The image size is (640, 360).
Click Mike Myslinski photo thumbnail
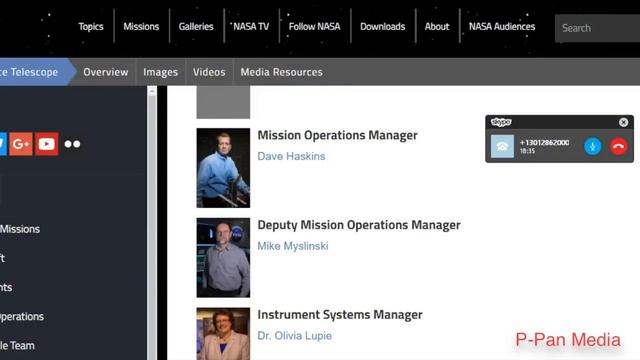point(223,258)
